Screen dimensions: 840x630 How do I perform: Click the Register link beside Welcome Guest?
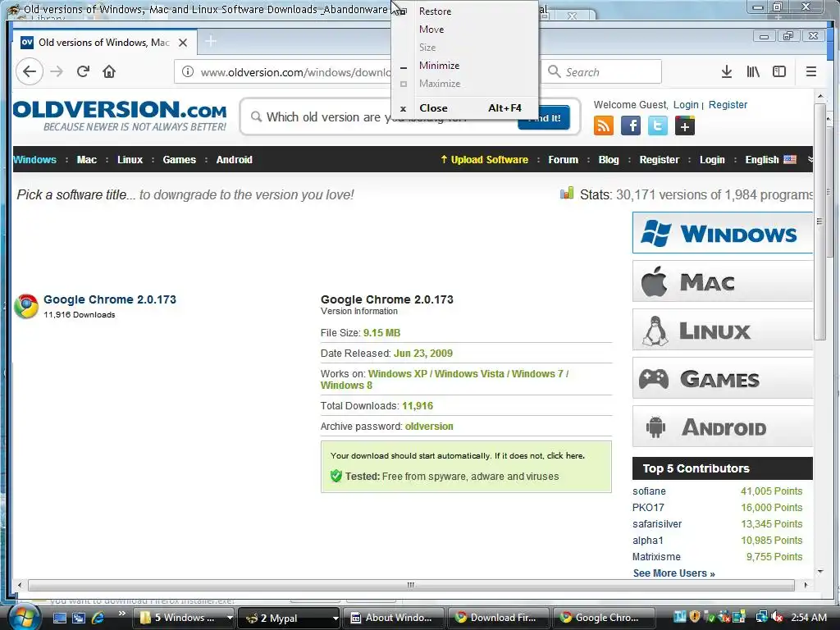(728, 105)
